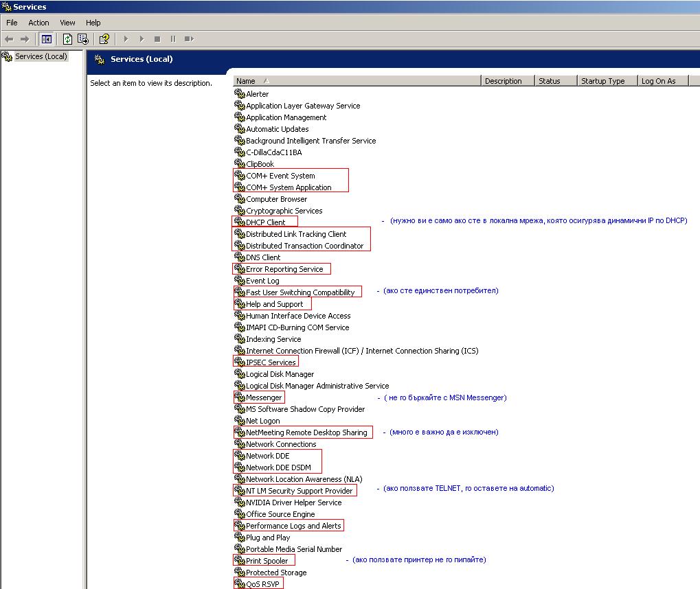
Task: Click the Export List toolbar icon
Action: (82, 39)
